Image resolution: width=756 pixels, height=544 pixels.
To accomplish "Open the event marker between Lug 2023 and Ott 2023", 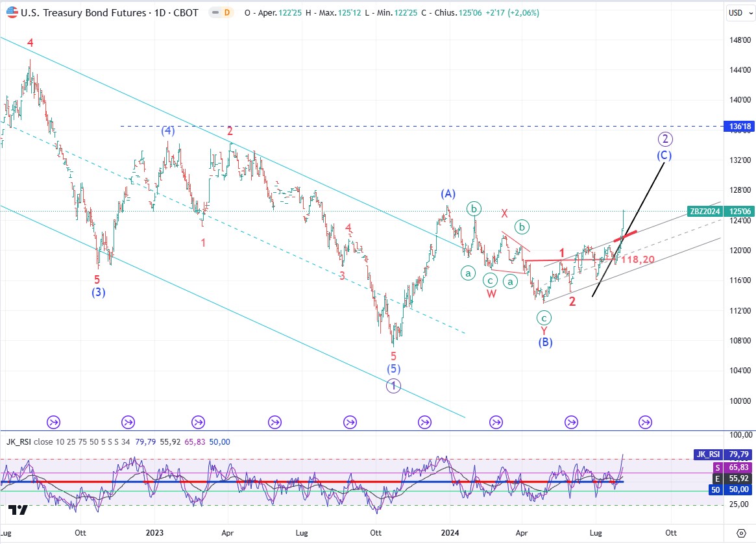I will (x=350, y=423).
